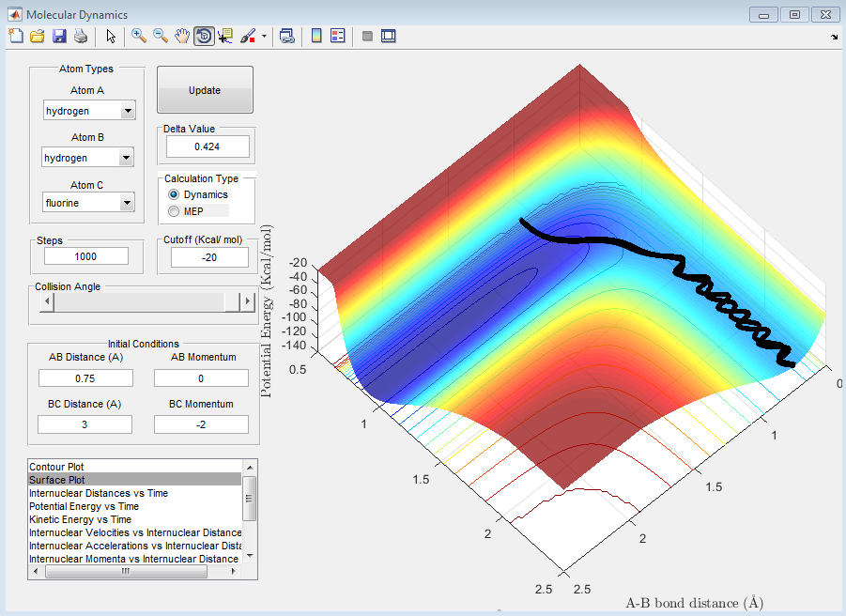Image resolution: width=846 pixels, height=616 pixels.
Task: Insert a colorbar from the toolbar
Action: pos(316,36)
